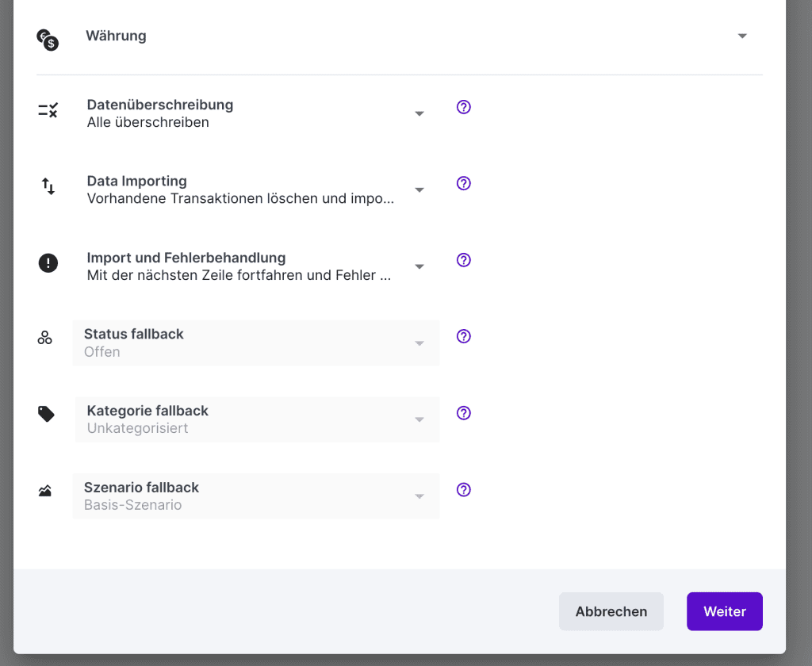
Task: Show help tooltip for Data Importing
Action: pyautogui.click(x=464, y=183)
